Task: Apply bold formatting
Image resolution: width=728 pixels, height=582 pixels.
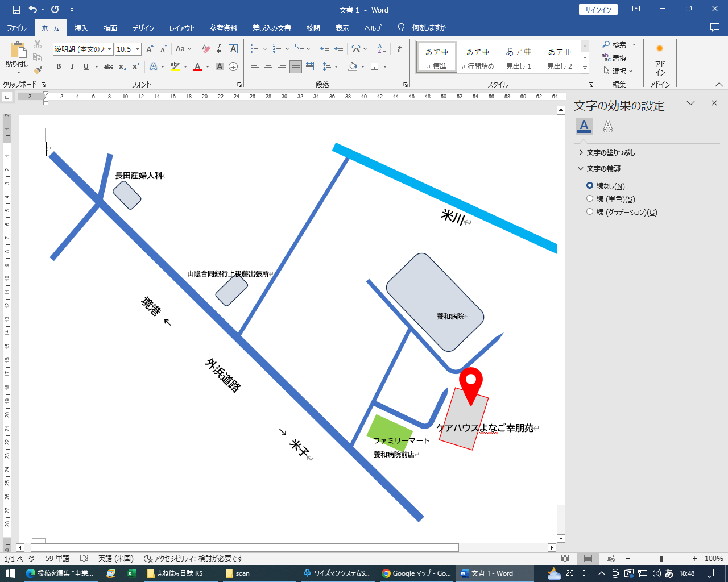Action: coord(59,66)
